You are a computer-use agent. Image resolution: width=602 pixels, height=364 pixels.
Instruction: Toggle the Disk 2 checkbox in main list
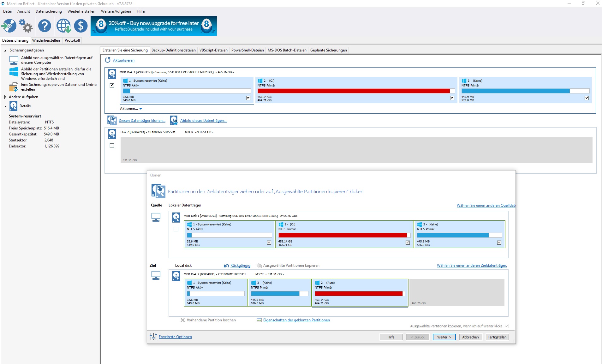(x=112, y=146)
